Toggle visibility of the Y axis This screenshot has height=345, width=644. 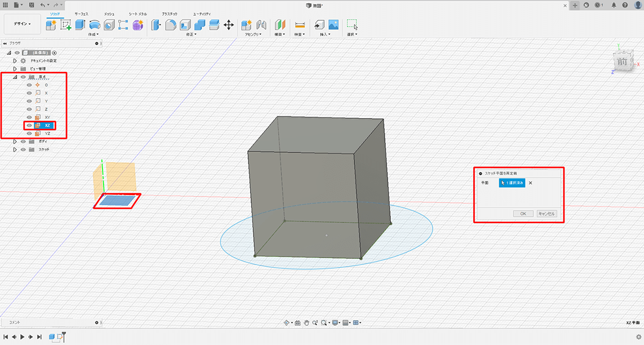click(x=30, y=101)
